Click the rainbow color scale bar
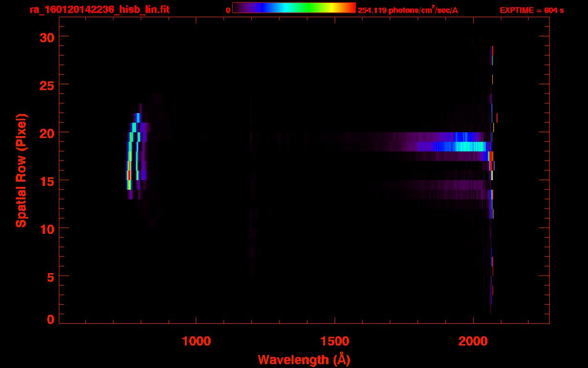Image resolution: width=588 pixels, height=368 pixels. [294, 8]
